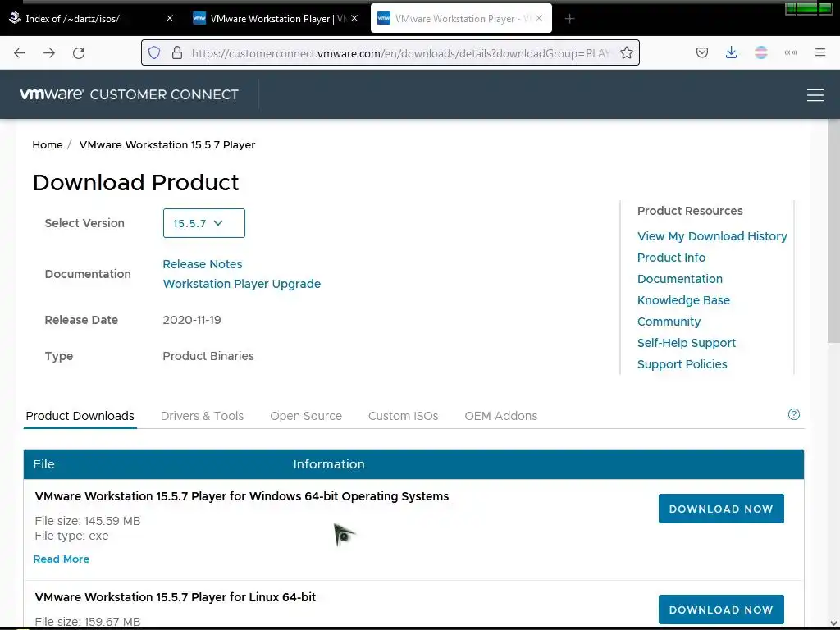Save page to Pocket icon

(702, 52)
